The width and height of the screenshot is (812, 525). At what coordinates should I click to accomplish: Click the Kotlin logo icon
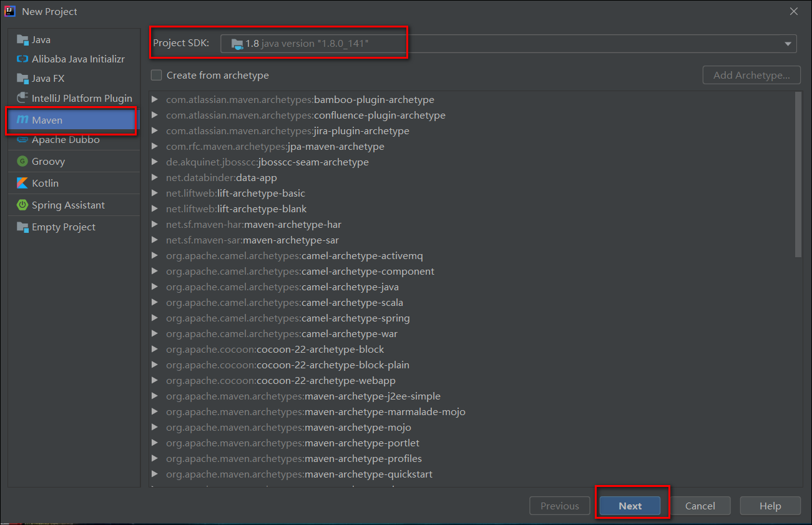click(22, 183)
